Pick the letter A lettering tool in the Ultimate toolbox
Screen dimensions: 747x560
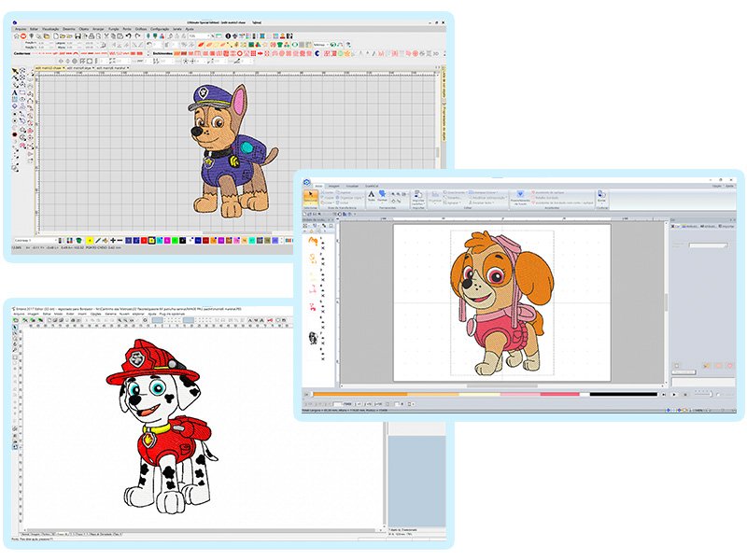tap(15, 92)
